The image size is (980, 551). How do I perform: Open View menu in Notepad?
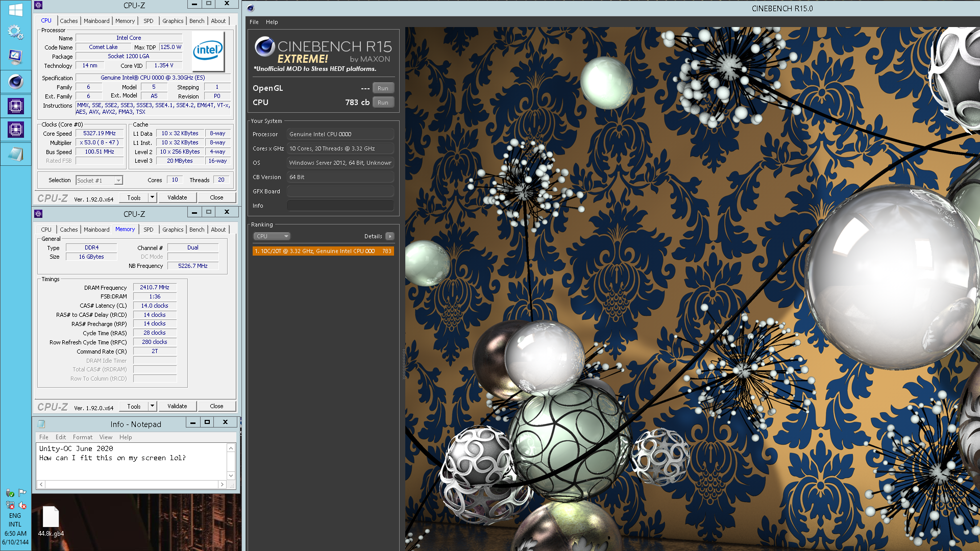point(106,437)
